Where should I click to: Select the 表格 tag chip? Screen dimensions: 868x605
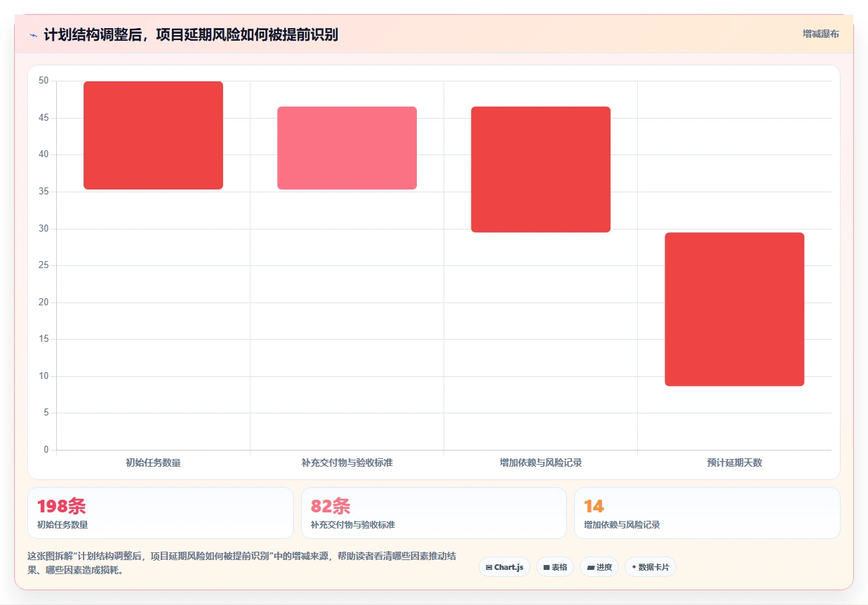(x=555, y=567)
